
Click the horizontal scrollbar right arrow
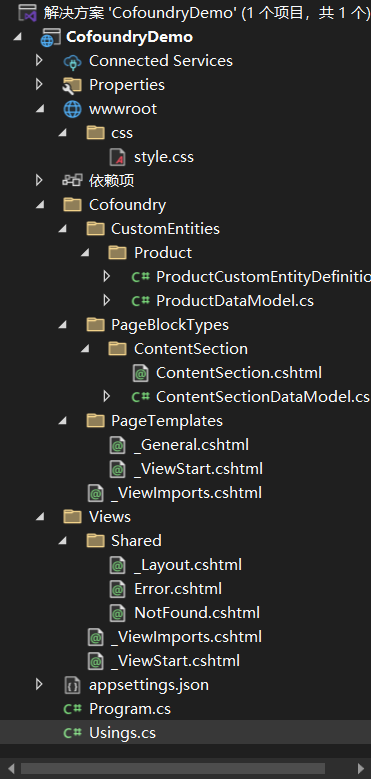pos(362,769)
